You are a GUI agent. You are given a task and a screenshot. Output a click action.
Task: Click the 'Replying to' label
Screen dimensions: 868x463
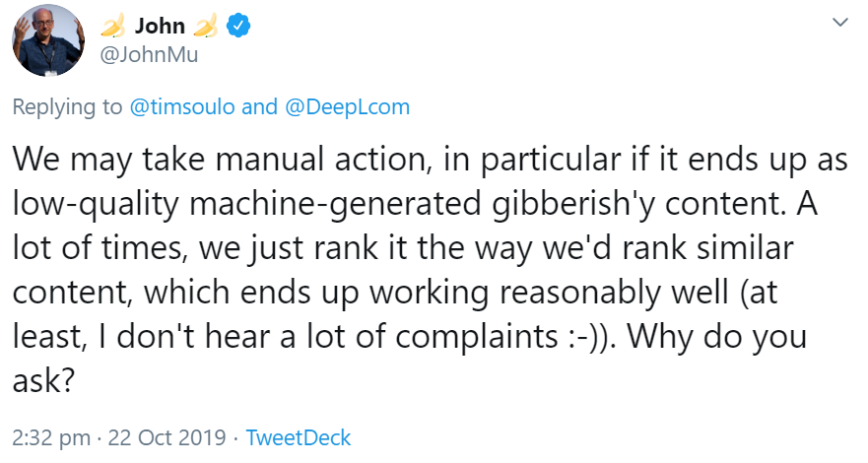67,107
